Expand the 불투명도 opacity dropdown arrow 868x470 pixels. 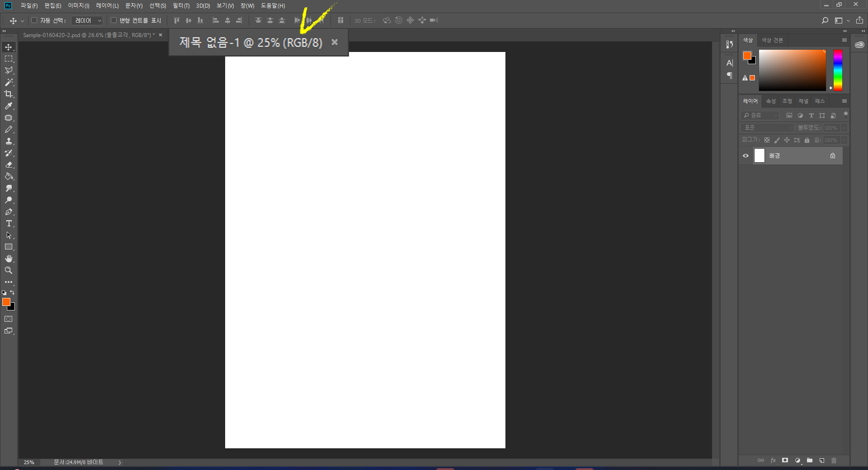[844, 128]
